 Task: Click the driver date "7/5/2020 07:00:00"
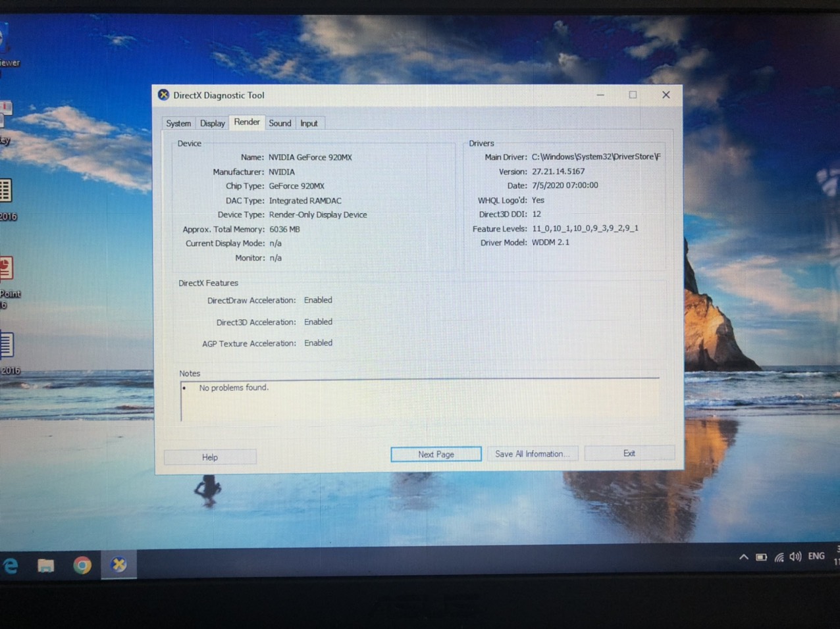(565, 186)
